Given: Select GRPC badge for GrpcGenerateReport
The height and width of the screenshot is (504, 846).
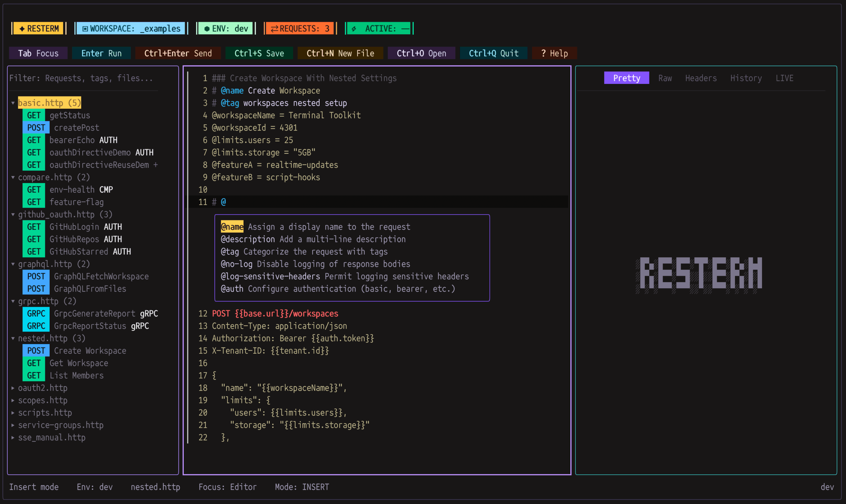Looking at the screenshot, I should click(36, 313).
